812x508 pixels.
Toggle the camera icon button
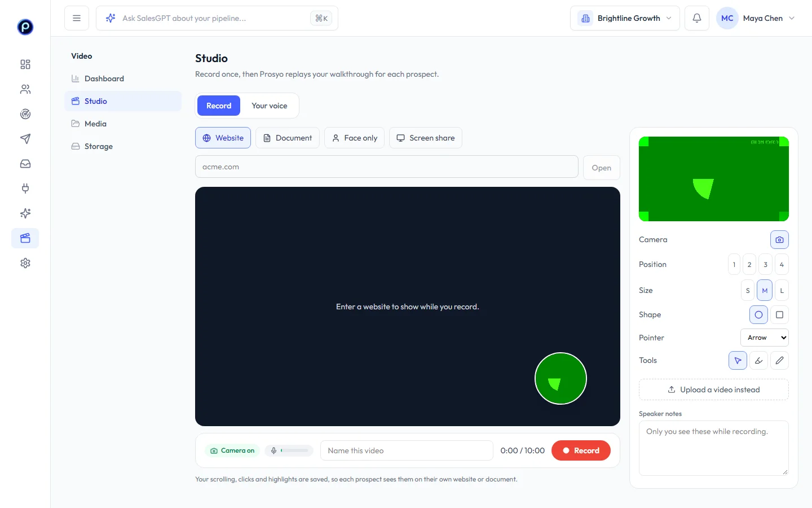[x=779, y=239]
